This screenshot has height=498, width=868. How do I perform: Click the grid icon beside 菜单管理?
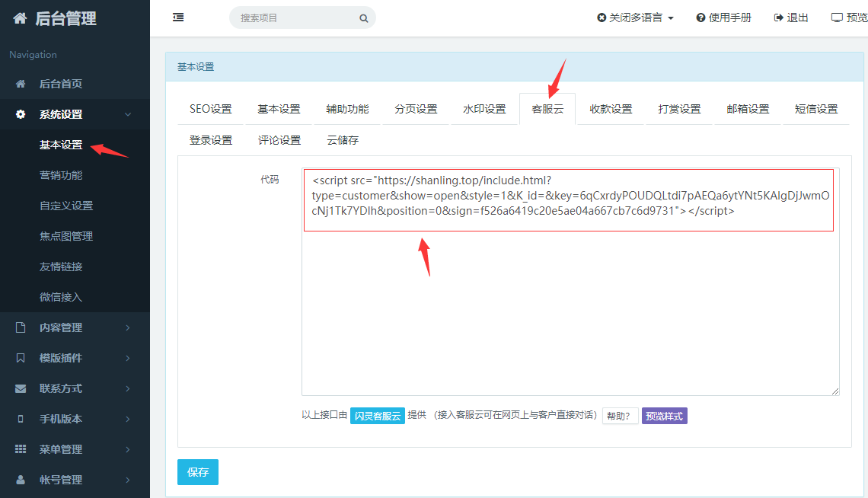(21, 449)
